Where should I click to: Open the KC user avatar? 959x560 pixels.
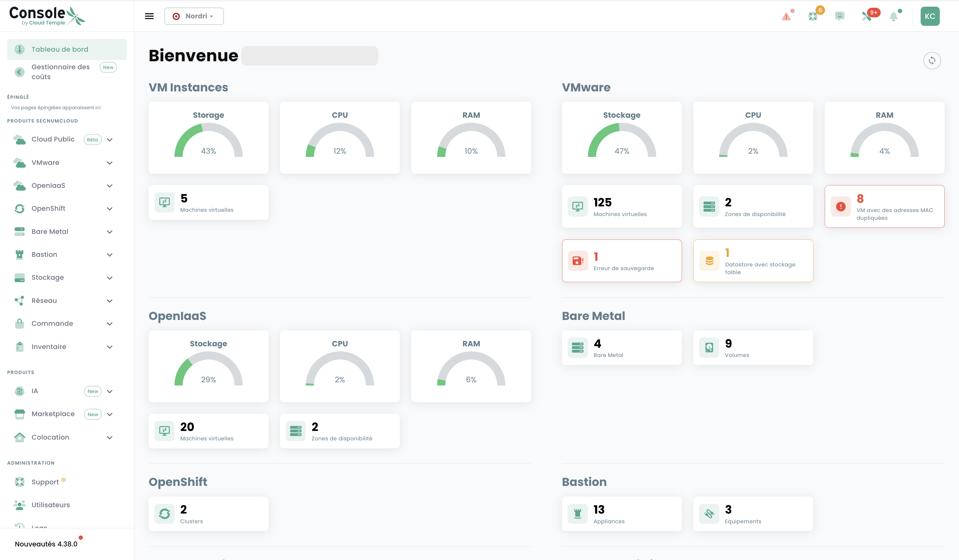coord(930,16)
